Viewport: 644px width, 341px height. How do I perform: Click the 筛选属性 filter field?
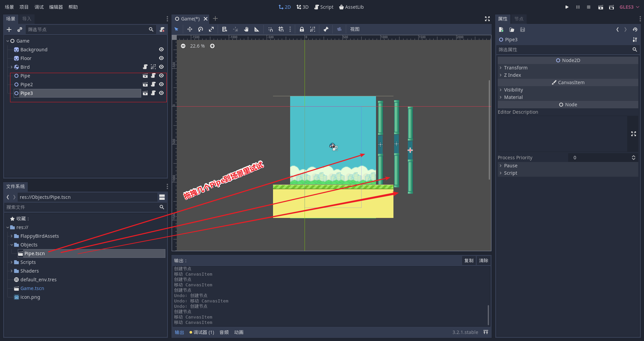click(x=568, y=50)
